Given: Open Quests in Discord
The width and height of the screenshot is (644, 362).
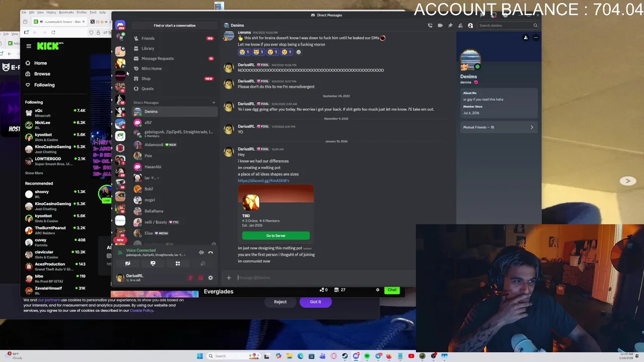Looking at the screenshot, I should [174, 88].
